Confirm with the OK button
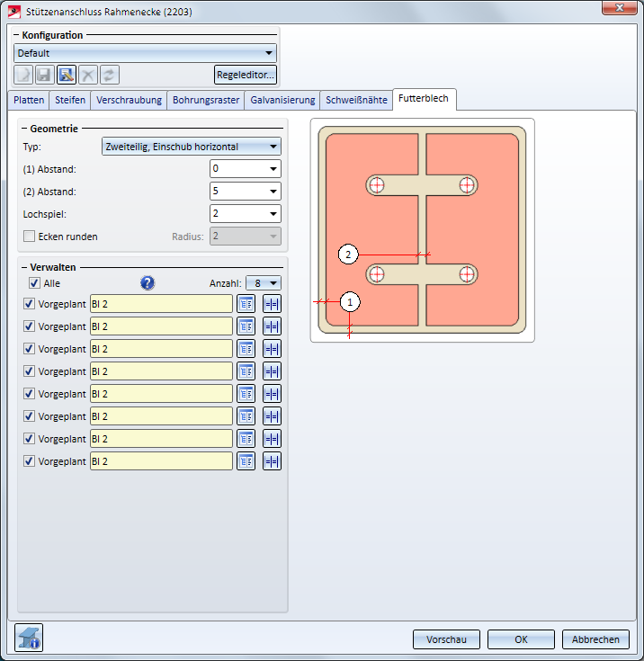 pyautogui.click(x=521, y=639)
